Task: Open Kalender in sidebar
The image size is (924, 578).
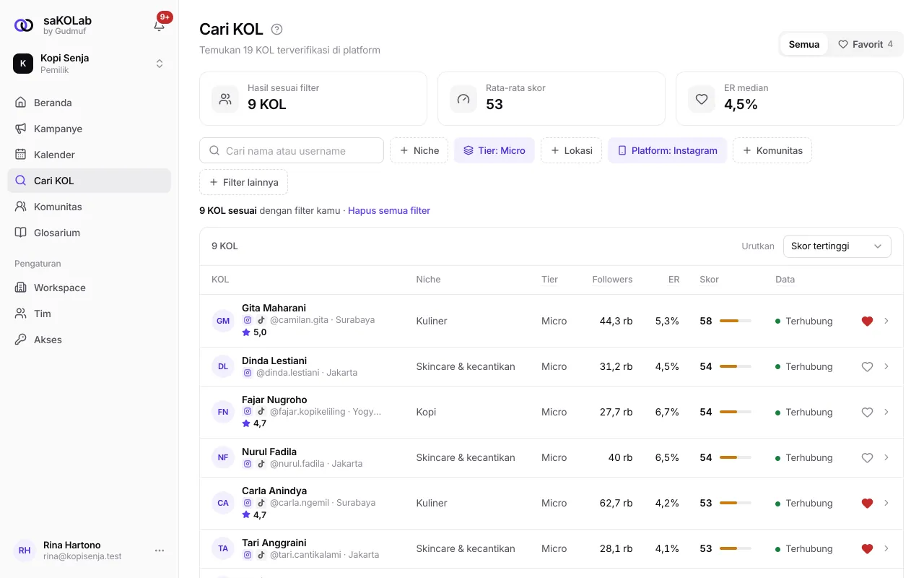Action: [x=89, y=155]
